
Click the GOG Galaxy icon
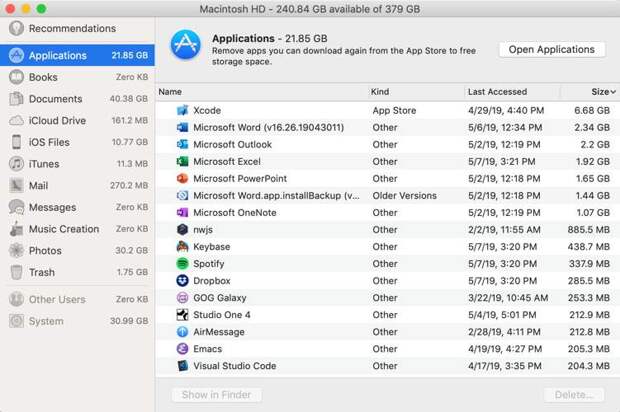[x=182, y=297]
